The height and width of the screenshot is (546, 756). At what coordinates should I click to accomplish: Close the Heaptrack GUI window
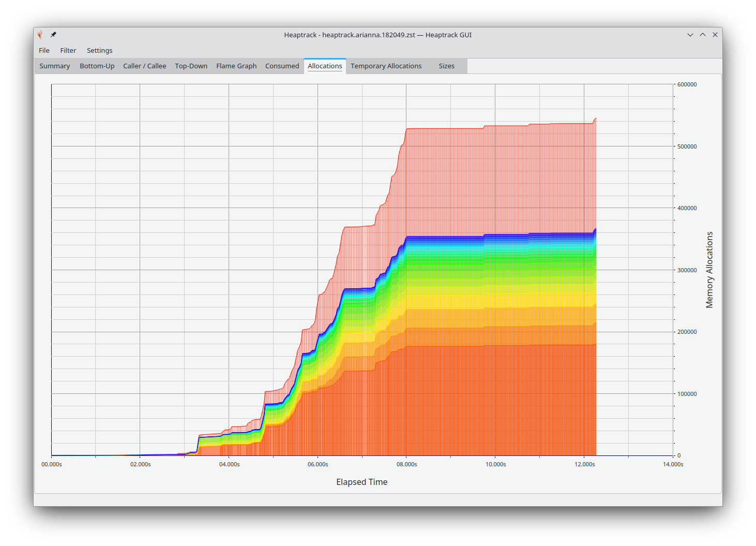coord(715,35)
